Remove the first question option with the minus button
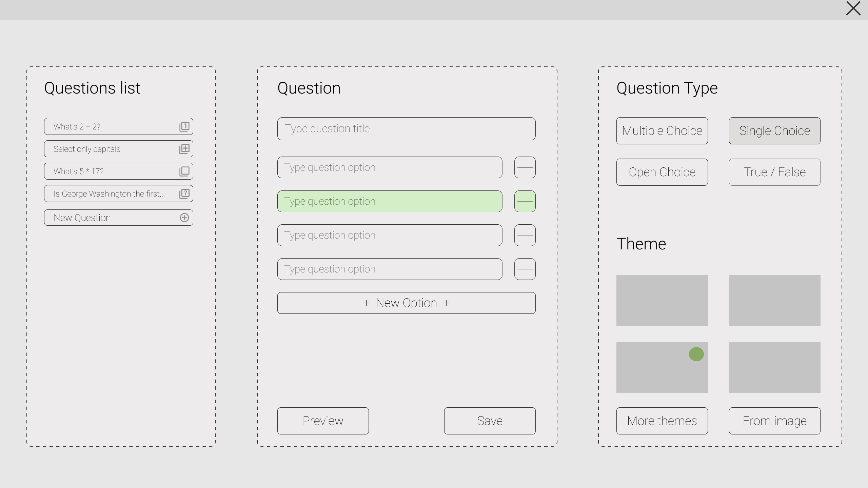868x488 pixels. (525, 167)
